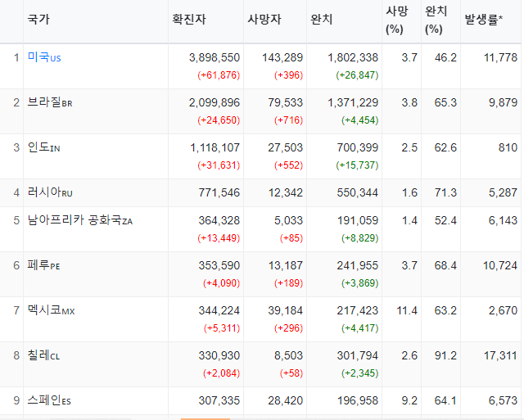Click the daily increase (+61,876)
The image size is (524, 420).
pos(219,75)
